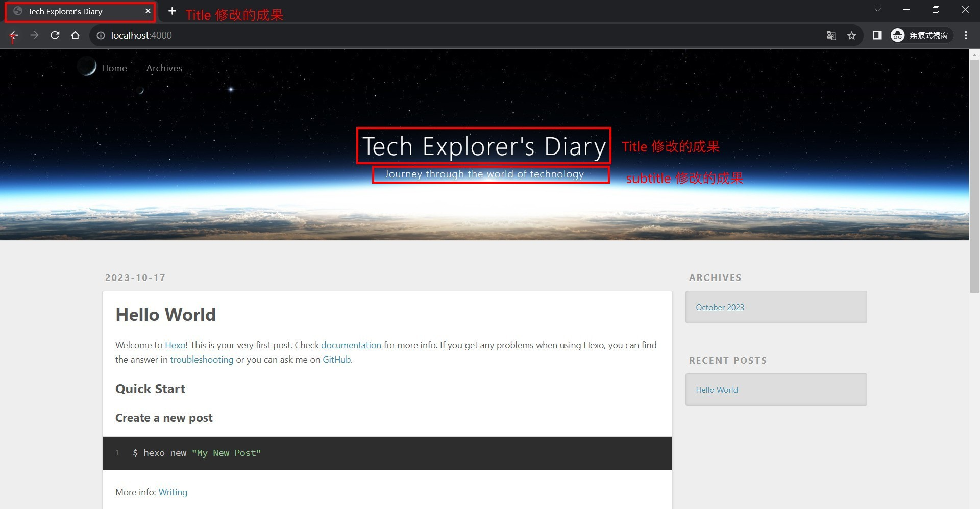Click the browser forward arrow
The image size is (980, 509).
34,35
